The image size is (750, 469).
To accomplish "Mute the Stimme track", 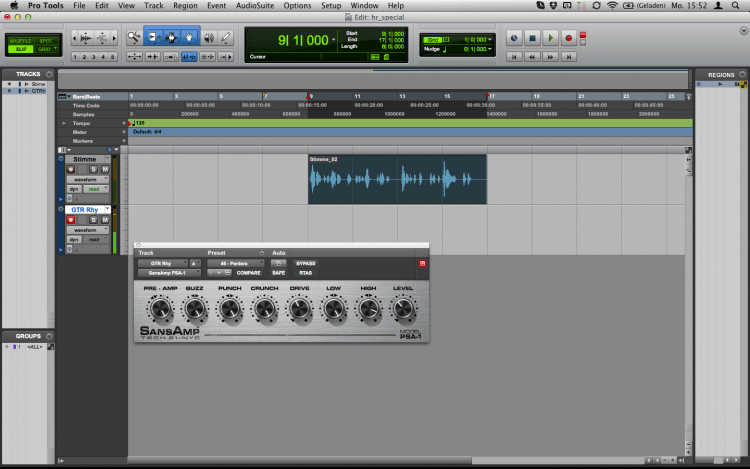I will pyautogui.click(x=105, y=169).
